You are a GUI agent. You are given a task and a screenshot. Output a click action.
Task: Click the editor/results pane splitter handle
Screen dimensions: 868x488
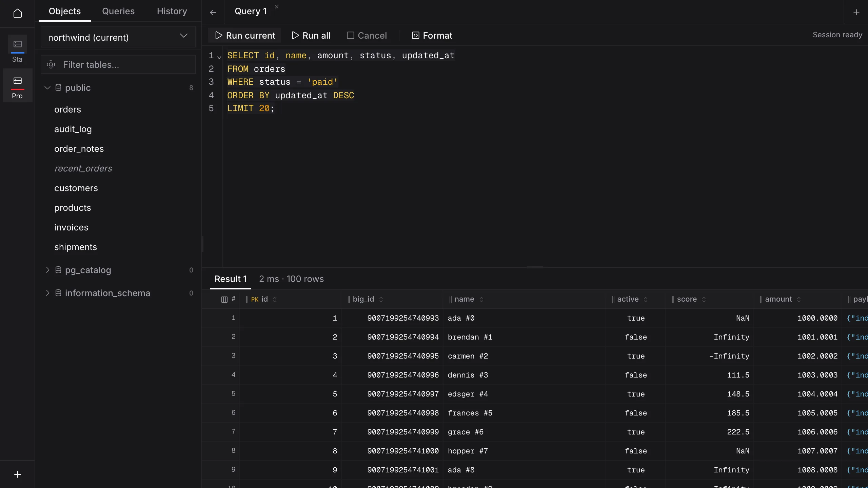point(535,267)
